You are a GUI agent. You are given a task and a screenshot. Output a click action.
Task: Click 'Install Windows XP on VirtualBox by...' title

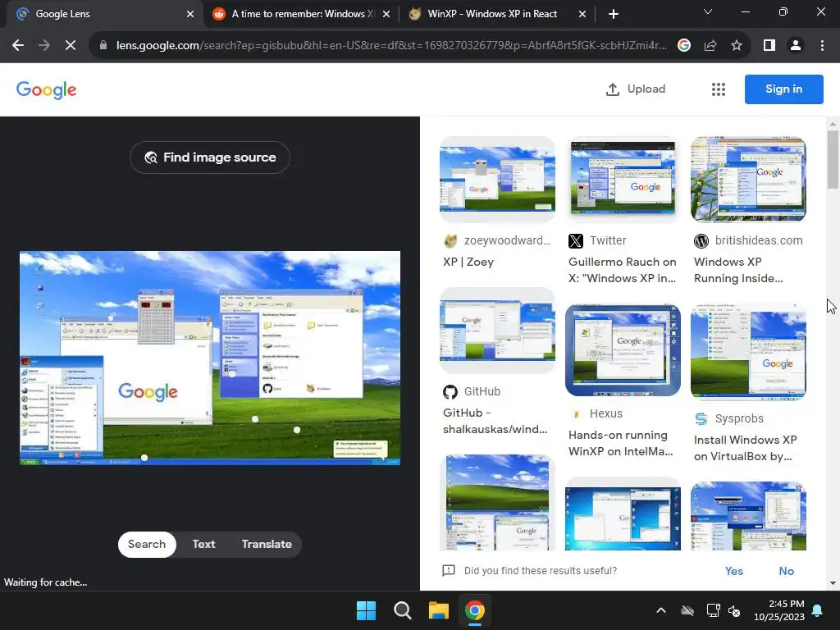point(745,448)
